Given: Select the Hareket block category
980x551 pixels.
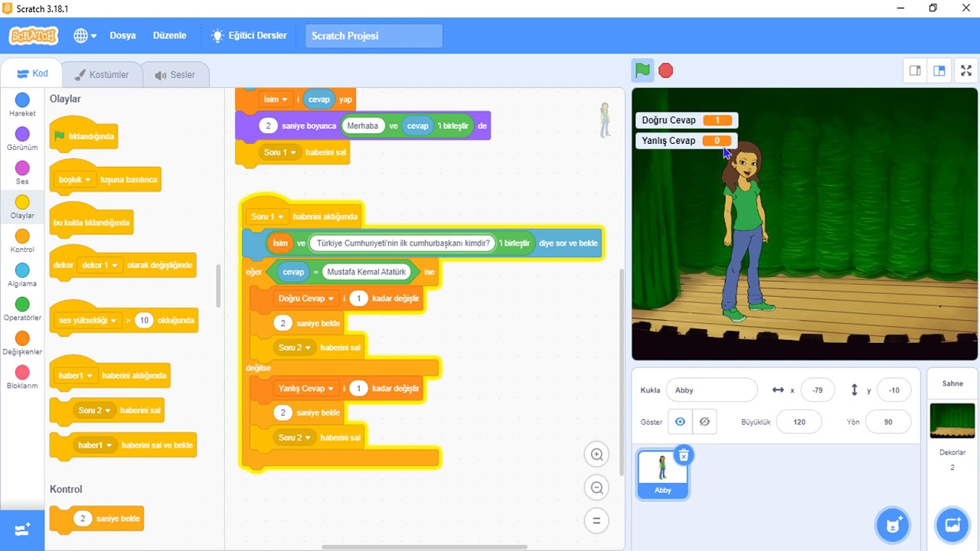Looking at the screenshot, I should tap(22, 105).
